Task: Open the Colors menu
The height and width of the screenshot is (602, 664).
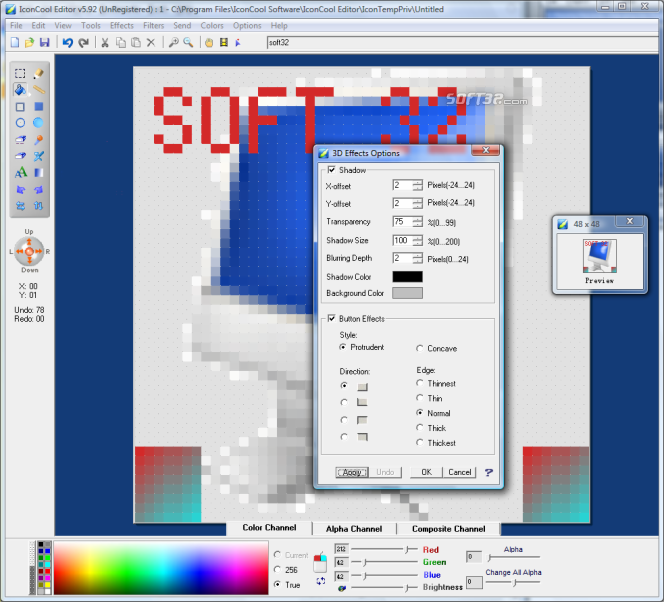Action: [212, 25]
